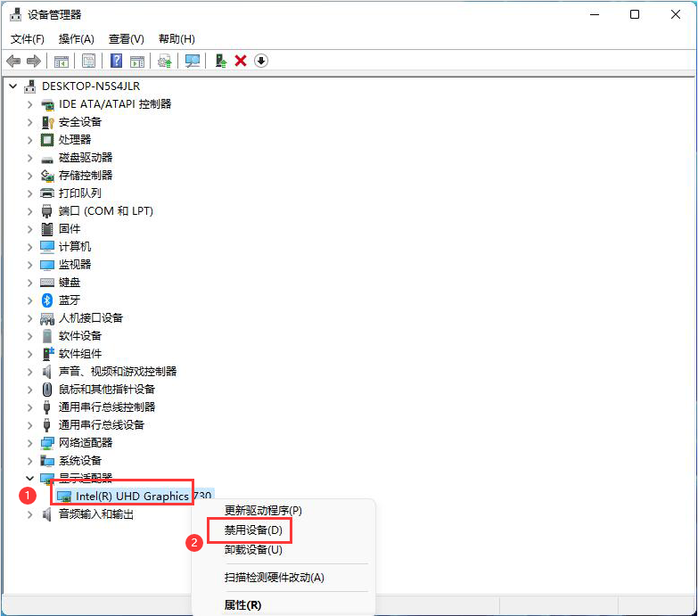This screenshot has width=698, height=616.
Task: Select the 处理器 tree row label
Action: point(75,140)
